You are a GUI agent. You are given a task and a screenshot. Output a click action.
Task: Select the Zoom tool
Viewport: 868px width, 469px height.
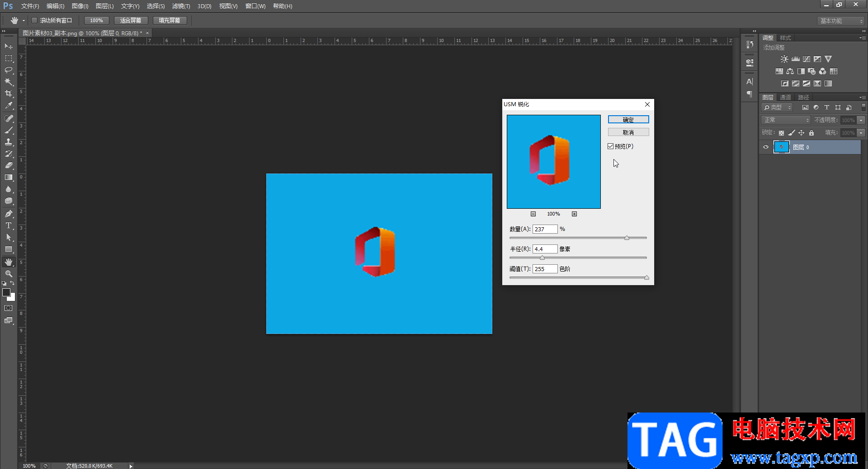tap(9, 274)
